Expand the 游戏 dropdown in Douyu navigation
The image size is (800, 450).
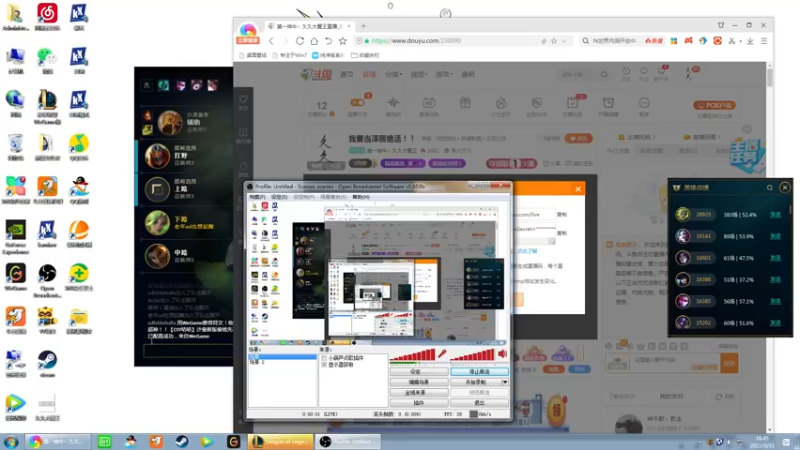(444, 74)
